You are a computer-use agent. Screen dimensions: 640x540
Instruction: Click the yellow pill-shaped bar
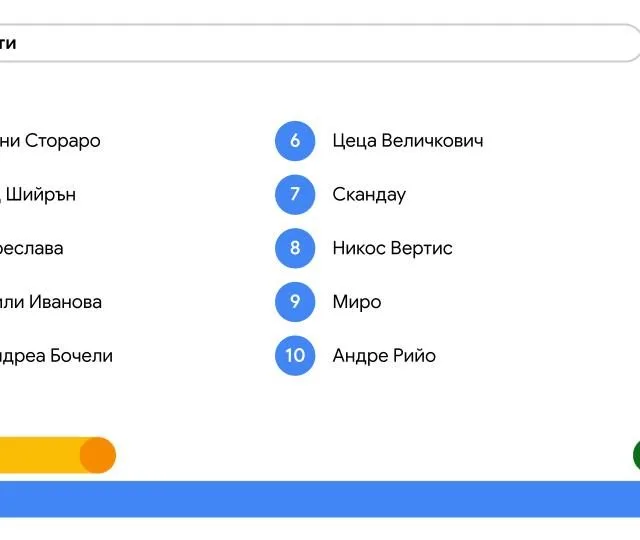[58, 455]
